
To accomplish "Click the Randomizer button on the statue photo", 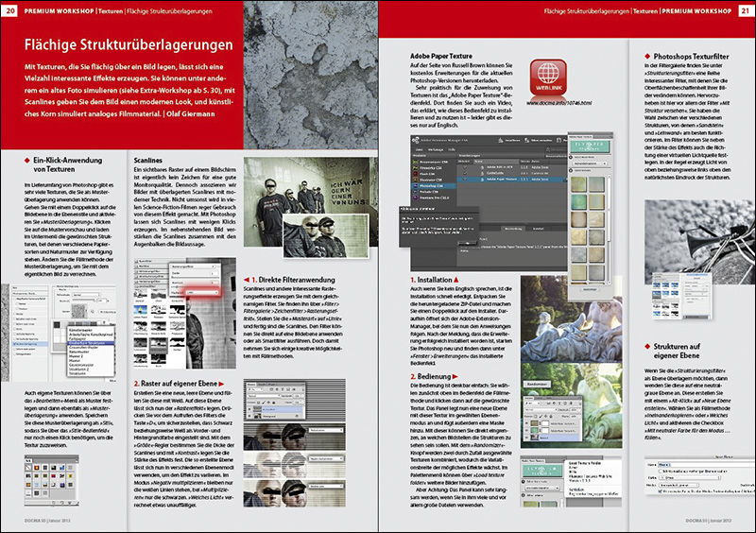I will click(537, 384).
